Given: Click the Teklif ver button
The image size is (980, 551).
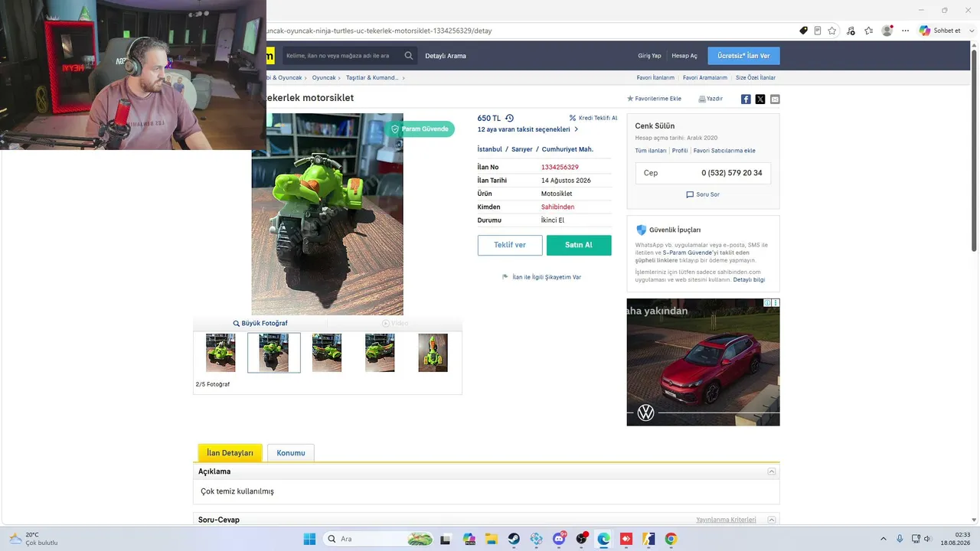Looking at the screenshot, I should [510, 245].
